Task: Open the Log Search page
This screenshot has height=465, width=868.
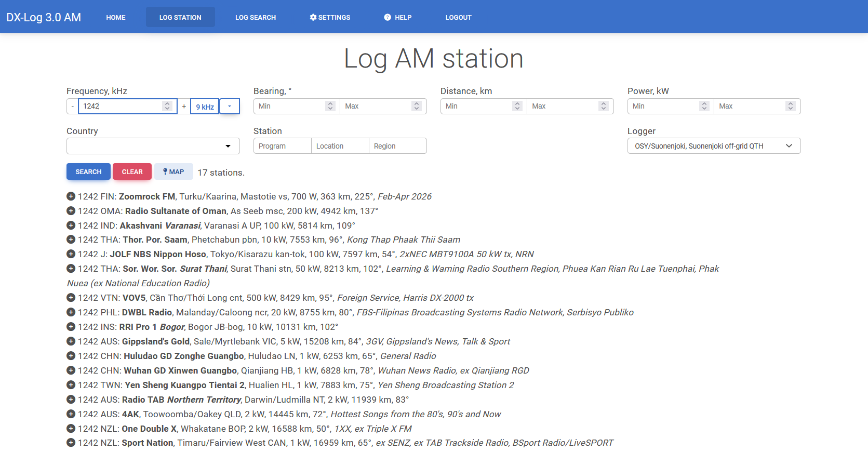Action: point(256,17)
